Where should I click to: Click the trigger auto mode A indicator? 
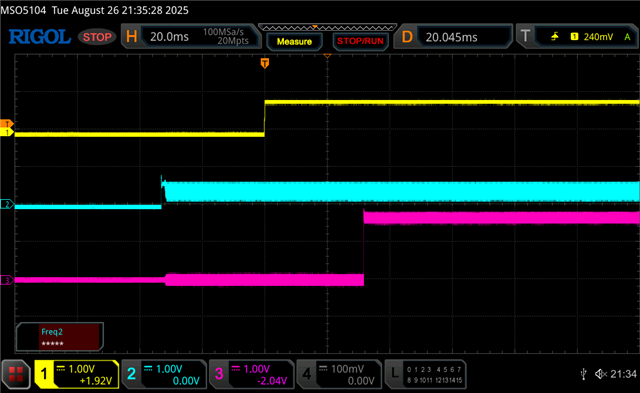pos(627,37)
